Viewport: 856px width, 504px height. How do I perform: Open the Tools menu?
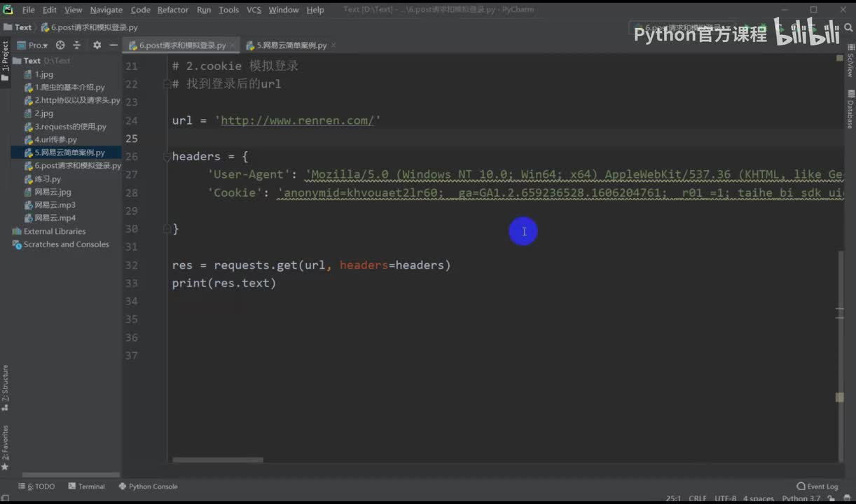pos(228,10)
